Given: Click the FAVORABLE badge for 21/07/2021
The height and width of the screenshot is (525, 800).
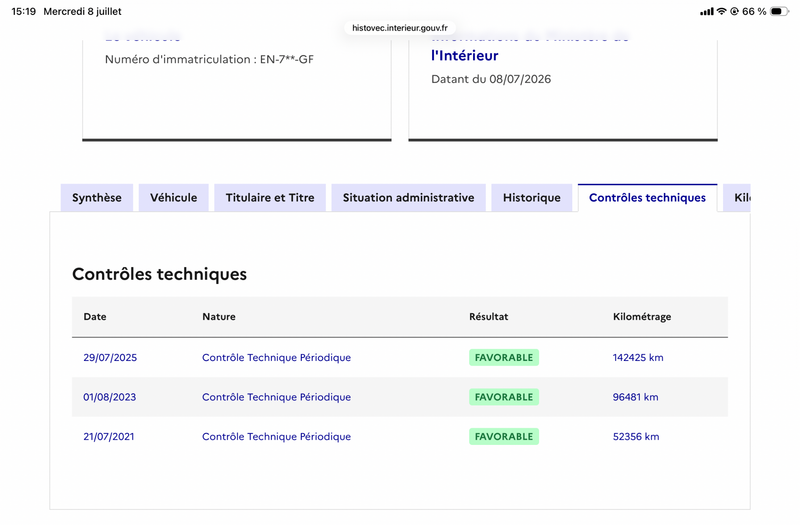Looking at the screenshot, I should 504,437.
